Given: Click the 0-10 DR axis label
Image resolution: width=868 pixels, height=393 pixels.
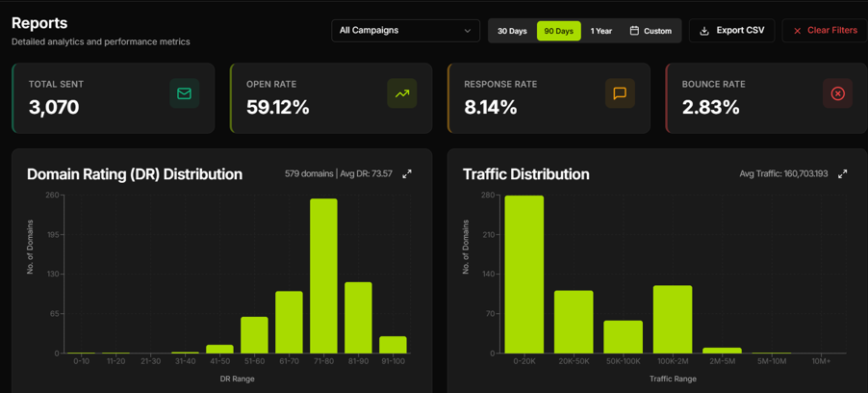Looking at the screenshot, I should click(81, 361).
